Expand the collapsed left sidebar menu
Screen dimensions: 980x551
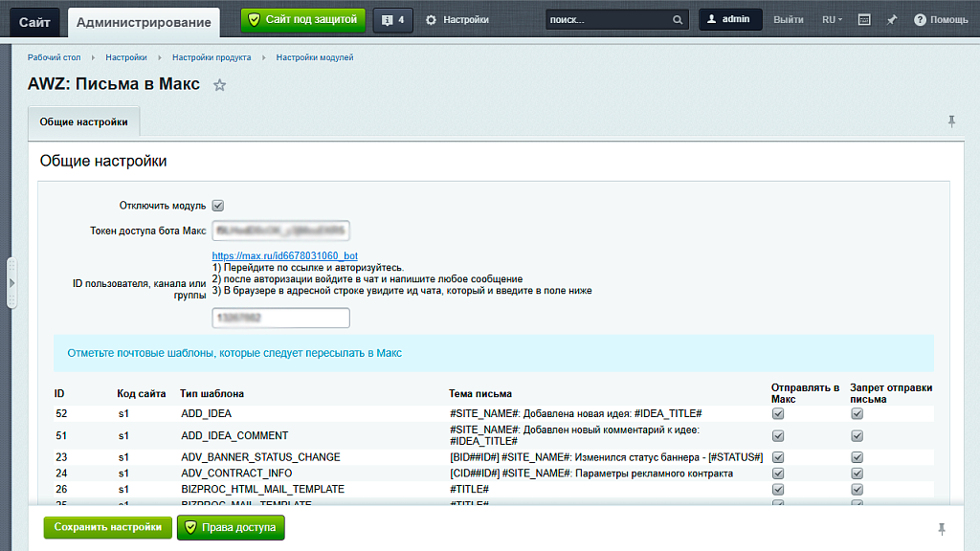(11, 283)
